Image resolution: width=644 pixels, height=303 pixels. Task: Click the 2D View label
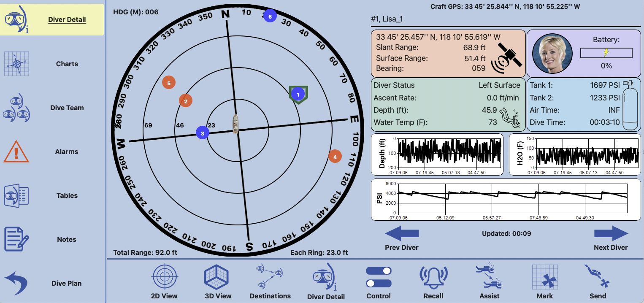164,296
